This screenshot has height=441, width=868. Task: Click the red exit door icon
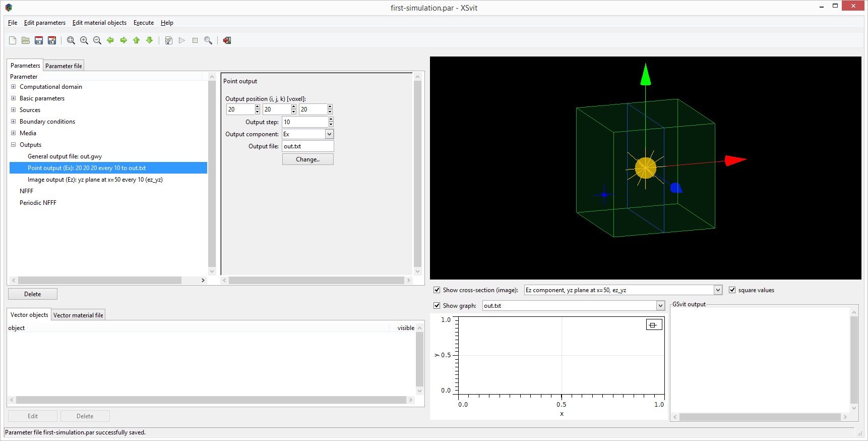227,40
